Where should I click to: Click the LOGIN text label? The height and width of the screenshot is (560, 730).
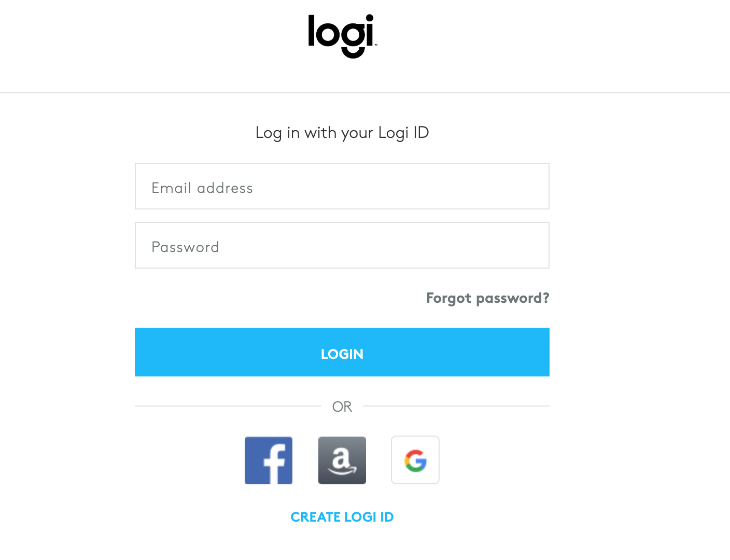342,354
